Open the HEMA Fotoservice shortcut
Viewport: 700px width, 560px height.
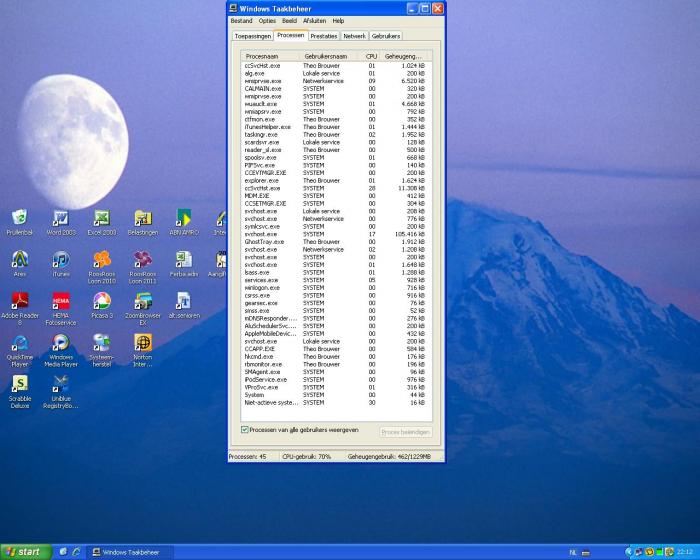[60, 302]
